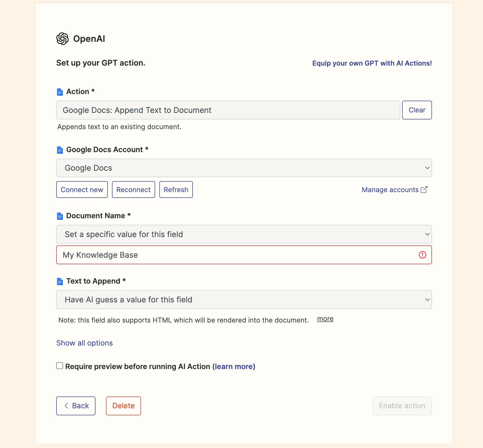
Task: Go Back to previous step
Action: coord(76,406)
